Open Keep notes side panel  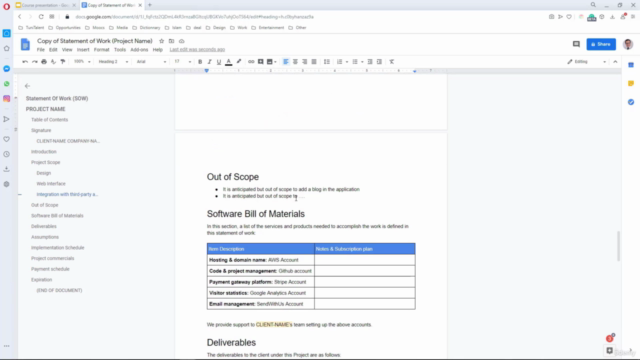[631, 83]
